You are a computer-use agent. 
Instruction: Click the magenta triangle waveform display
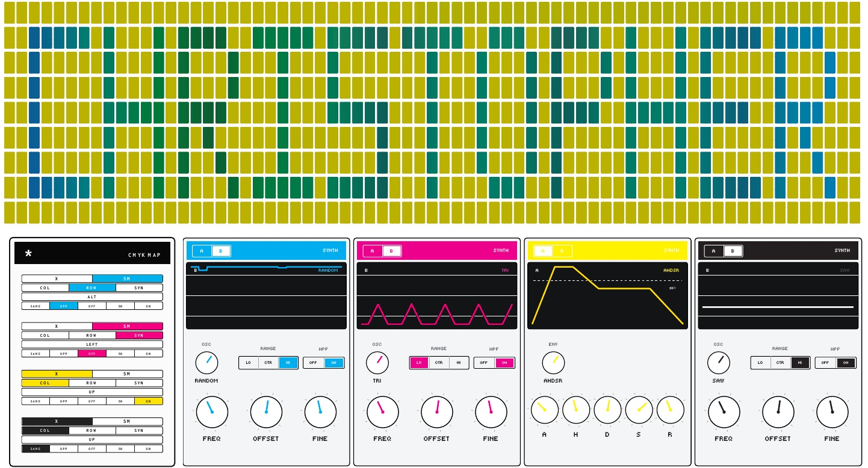click(437, 295)
